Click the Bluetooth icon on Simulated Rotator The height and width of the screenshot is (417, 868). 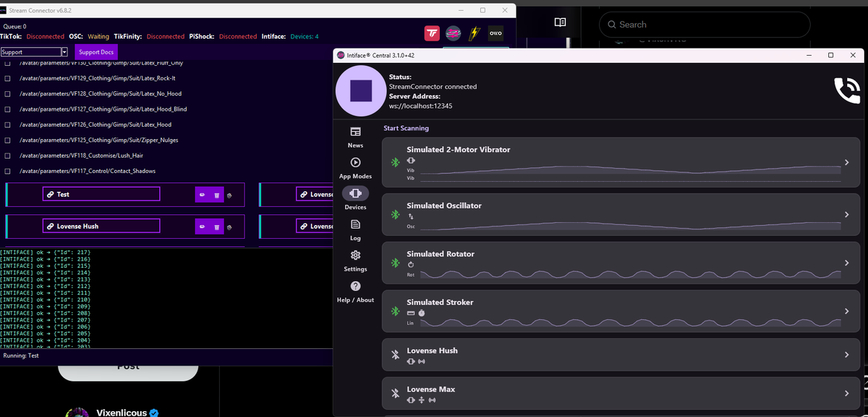click(x=395, y=263)
